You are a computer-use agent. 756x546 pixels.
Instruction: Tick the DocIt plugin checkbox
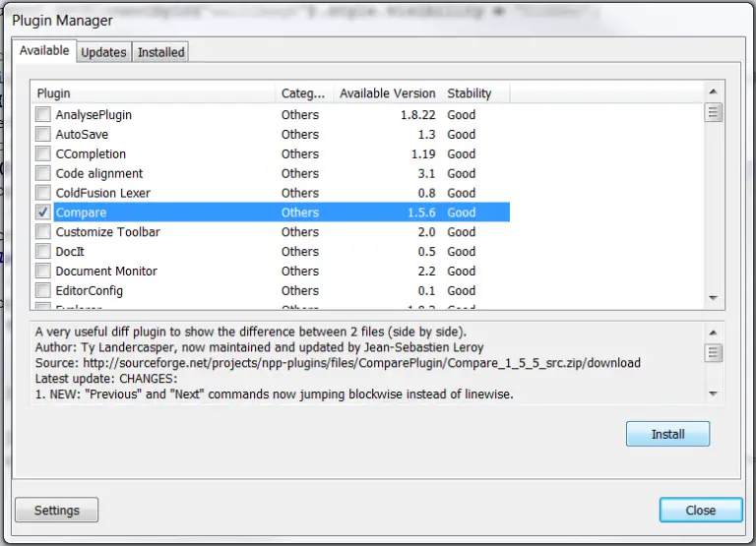tap(43, 251)
